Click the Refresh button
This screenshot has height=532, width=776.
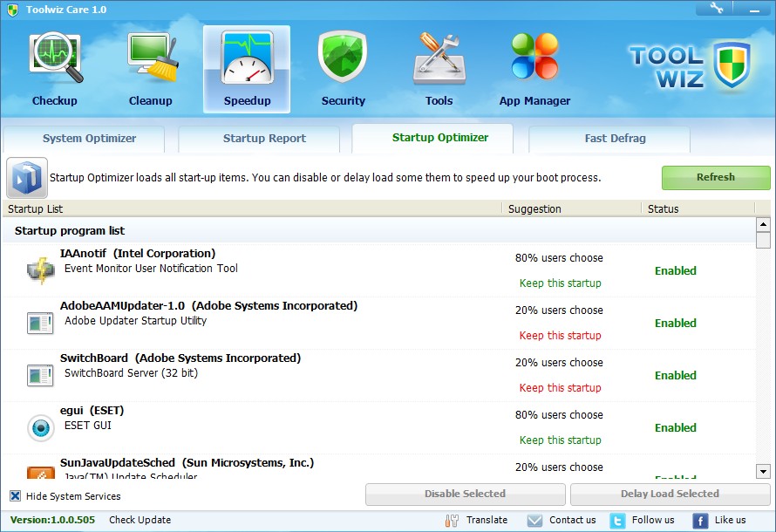click(716, 178)
